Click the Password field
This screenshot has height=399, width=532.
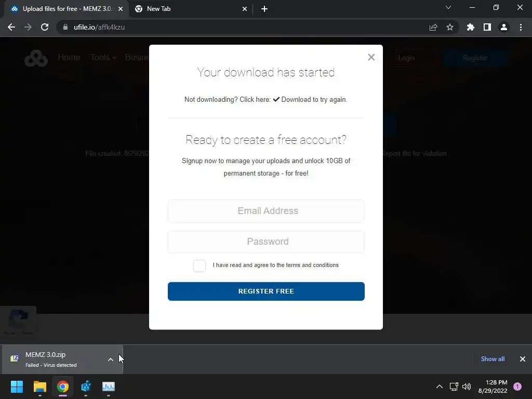(266, 242)
